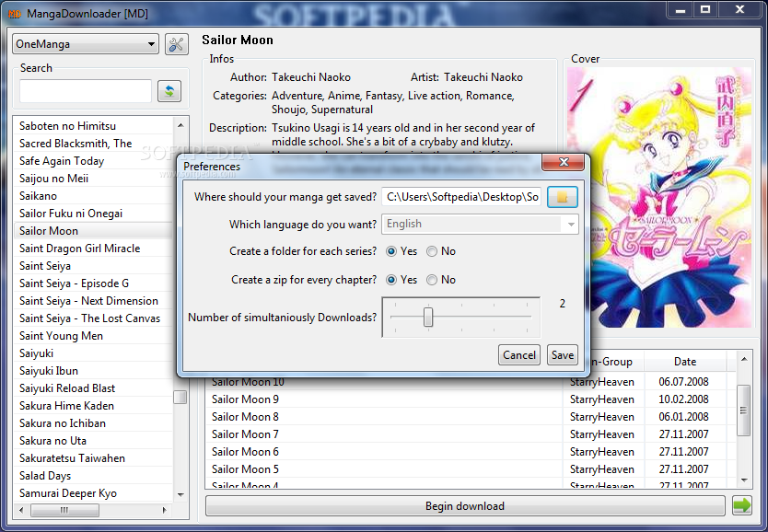Select Saboten no Himitsu in the list
768x532 pixels.
[x=93, y=126]
